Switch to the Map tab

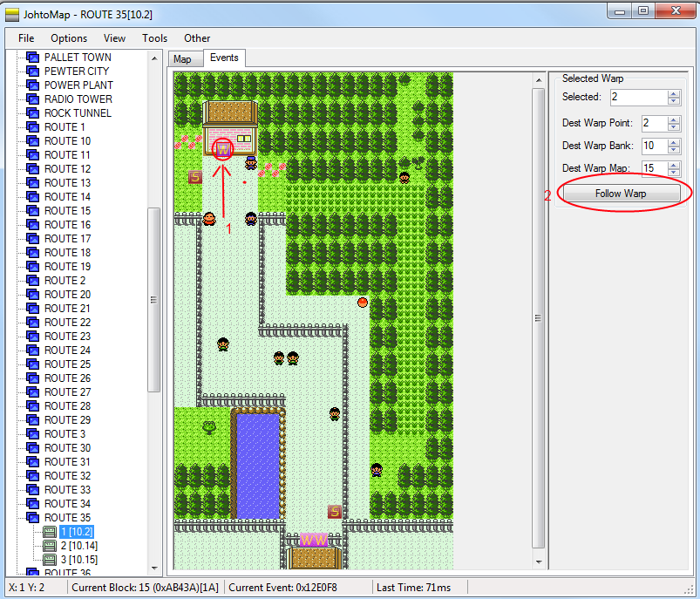coord(182,58)
